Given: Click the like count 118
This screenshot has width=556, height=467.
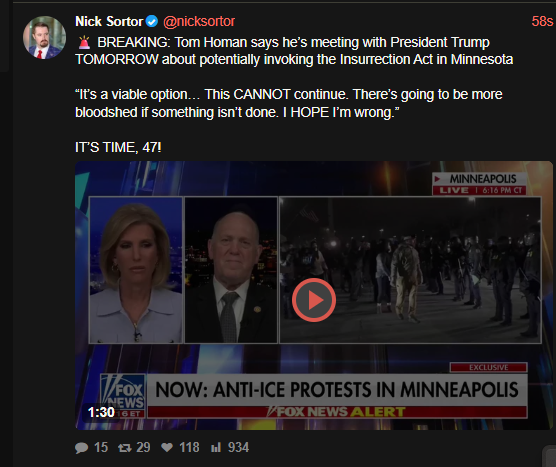Looking at the screenshot, I should pos(189,447).
